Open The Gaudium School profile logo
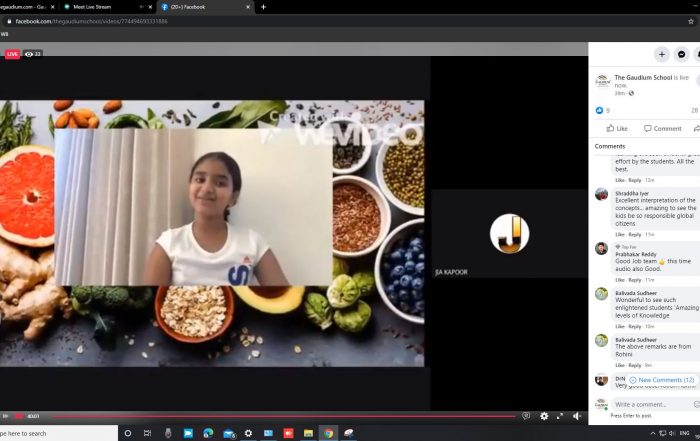Viewport: 700px width, 441px height. click(x=602, y=81)
